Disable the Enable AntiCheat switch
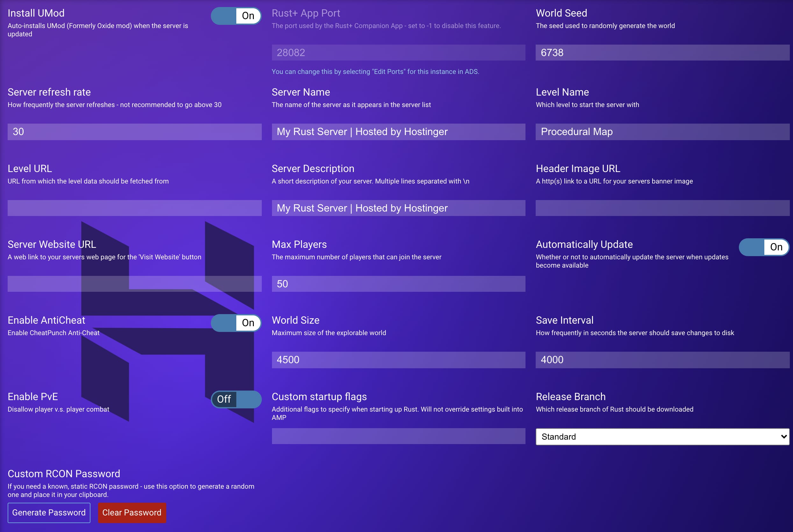 pyautogui.click(x=236, y=323)
